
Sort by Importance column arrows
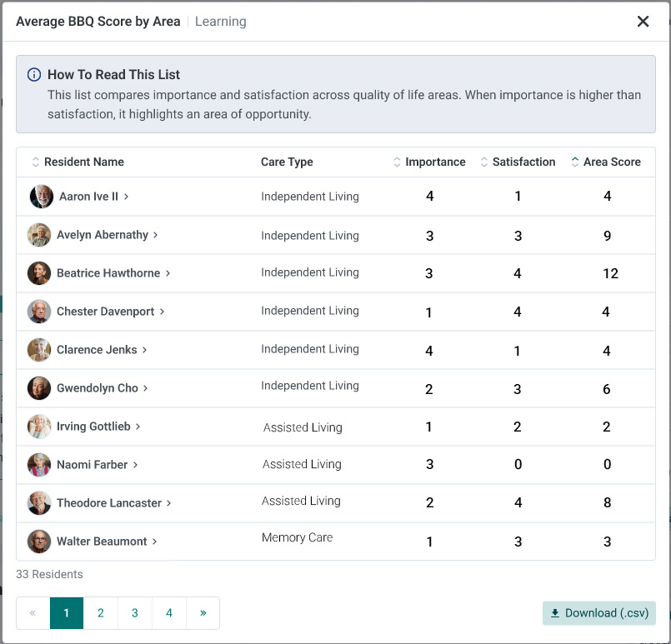397,162
